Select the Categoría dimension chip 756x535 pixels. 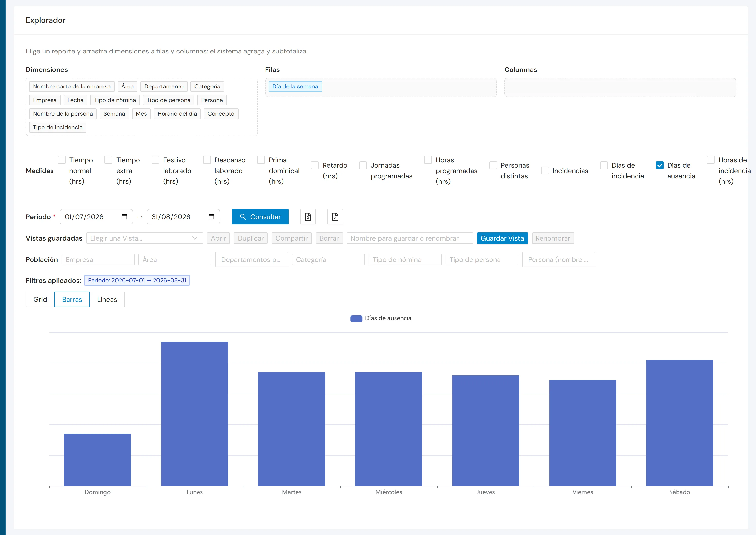pos(207,87)
